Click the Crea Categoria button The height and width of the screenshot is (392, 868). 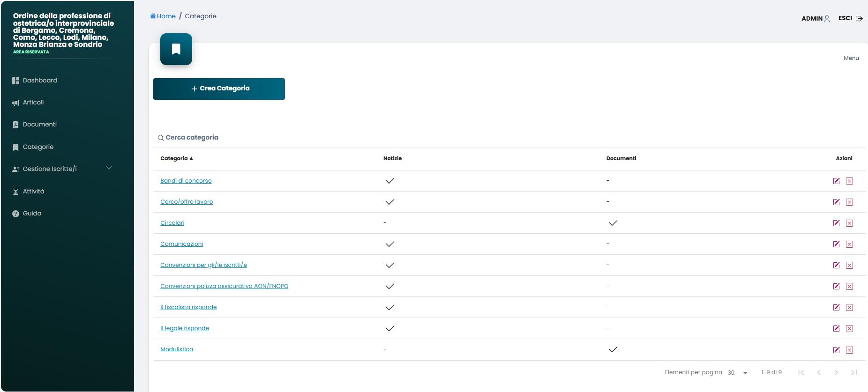[219, 89]
